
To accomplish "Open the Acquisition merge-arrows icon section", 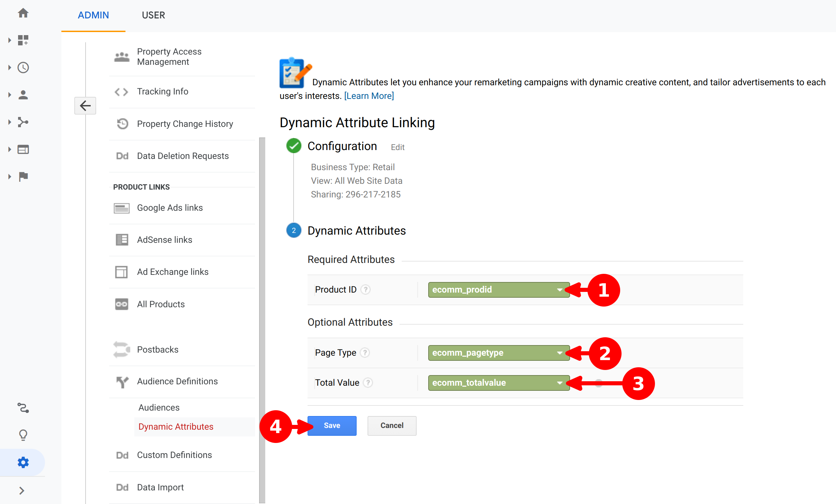I will point(23,122).
